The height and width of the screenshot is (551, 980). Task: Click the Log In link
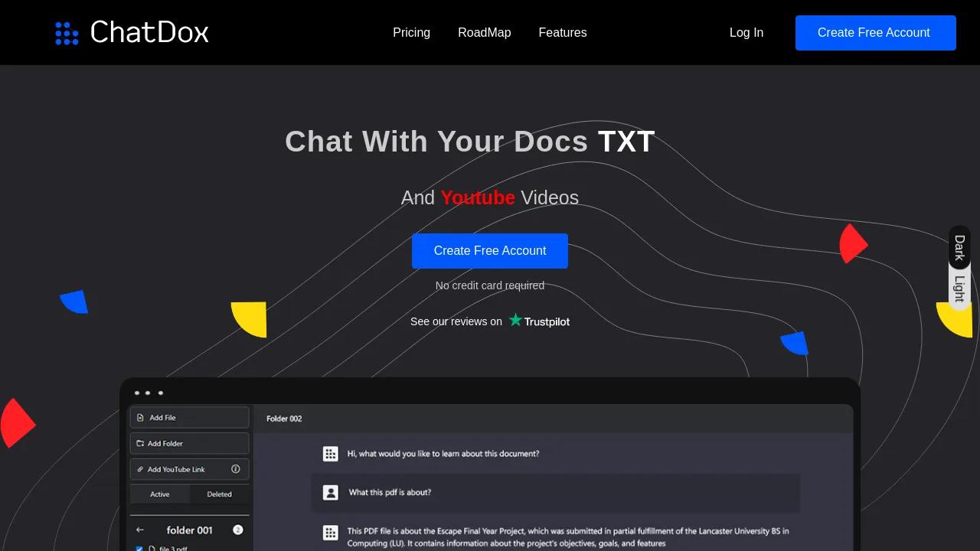[x=746, y=33]
